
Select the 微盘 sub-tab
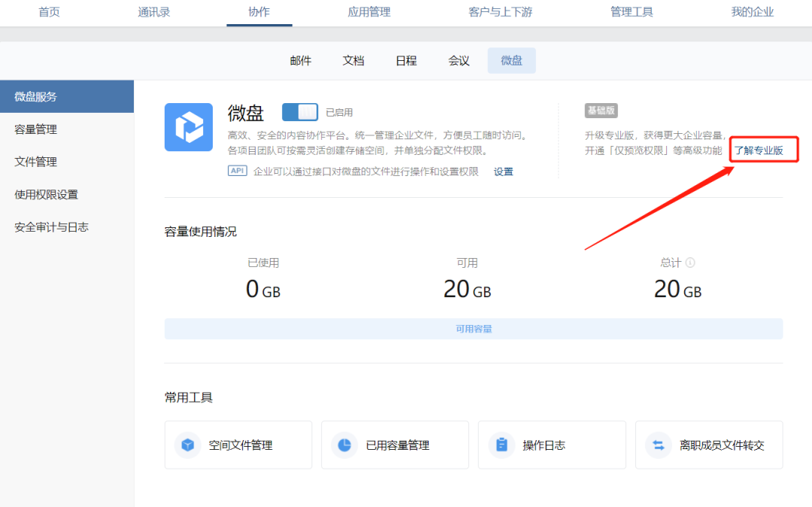tap(512, 61)
